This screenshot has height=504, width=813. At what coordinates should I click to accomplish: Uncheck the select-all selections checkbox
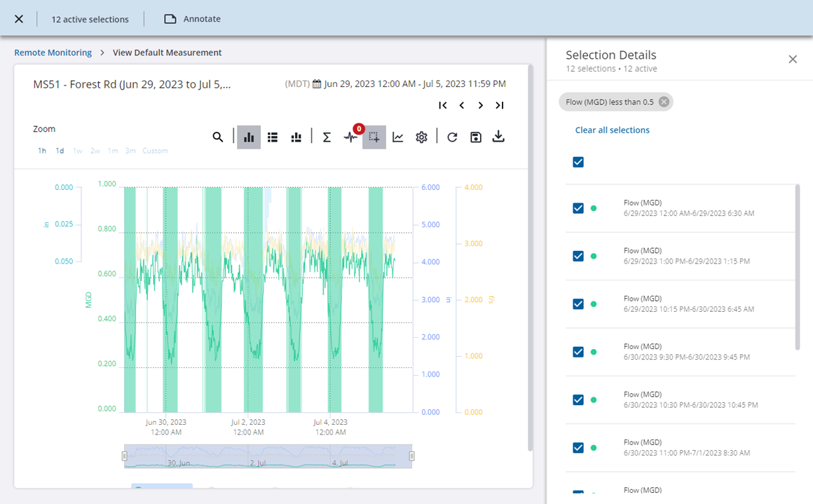click(578, 163)
